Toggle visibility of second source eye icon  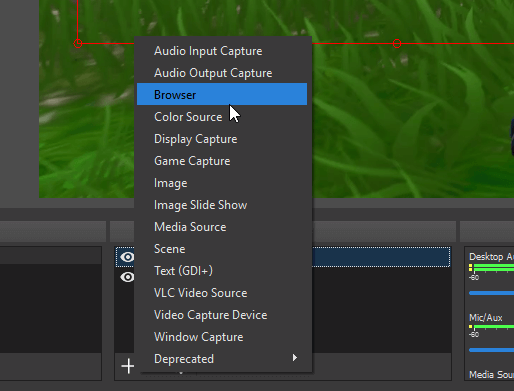click(127, 277)
